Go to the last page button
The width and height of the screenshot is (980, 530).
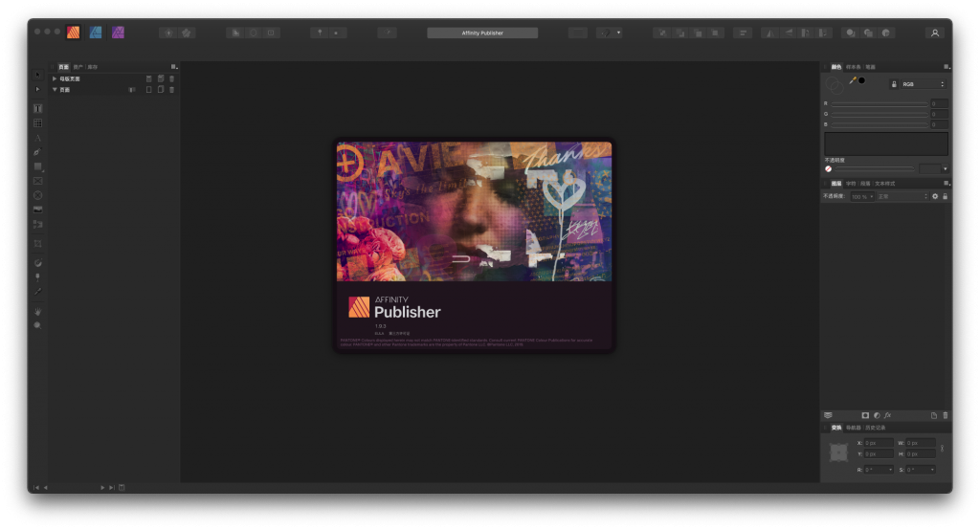tap(112, 488)
